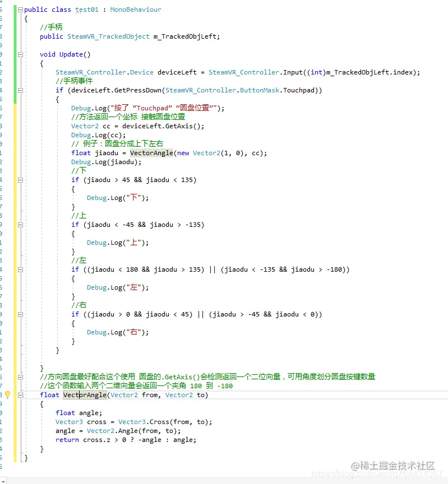Click GetAxis in deviceLeft.GetAxis()
Viewport: 448px width, 484px height.
point(179,126)
